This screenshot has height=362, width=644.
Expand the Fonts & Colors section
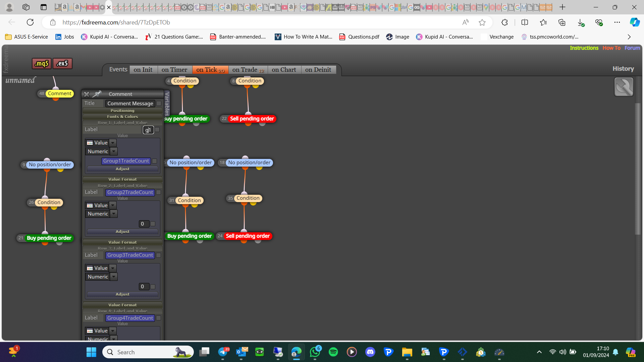coord(122,117)
